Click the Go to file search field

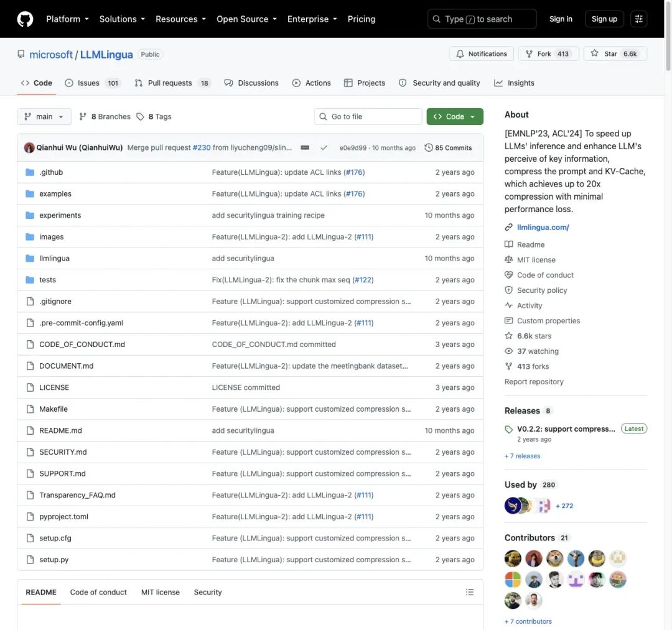point(368,116)
